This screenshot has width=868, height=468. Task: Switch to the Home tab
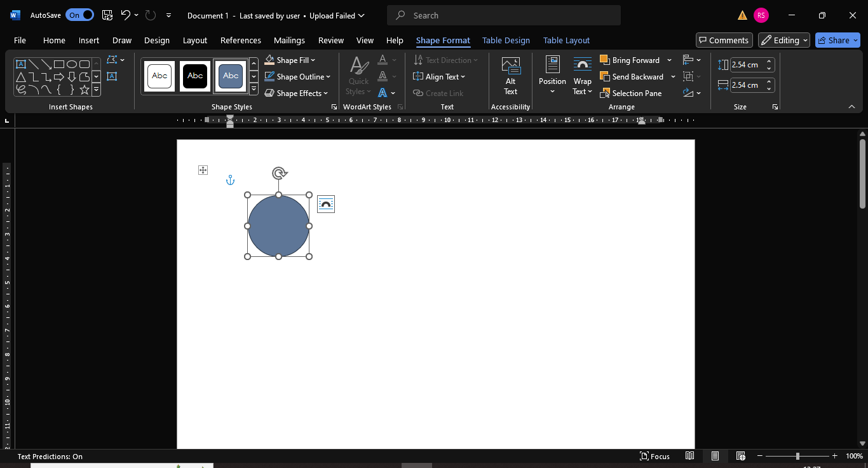point(54,40)
